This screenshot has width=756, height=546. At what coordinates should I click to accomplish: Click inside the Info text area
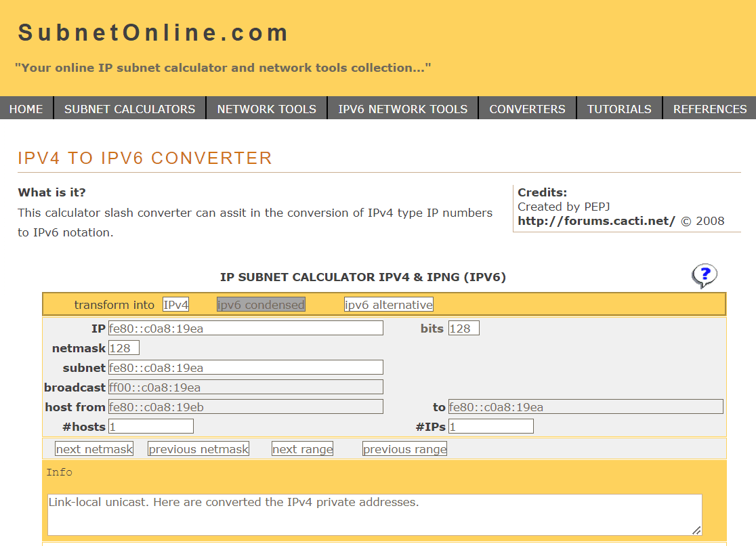pos(375,515)
